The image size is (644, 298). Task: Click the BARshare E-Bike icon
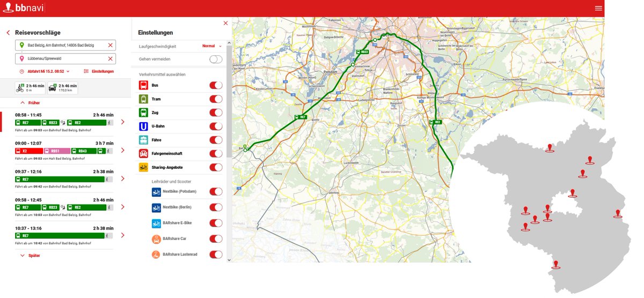click(156, 223)
